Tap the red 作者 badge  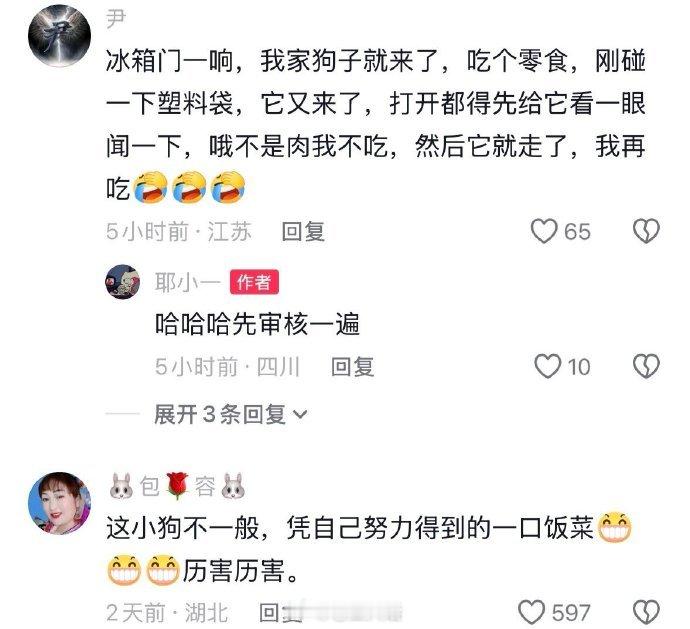(254, 282)
